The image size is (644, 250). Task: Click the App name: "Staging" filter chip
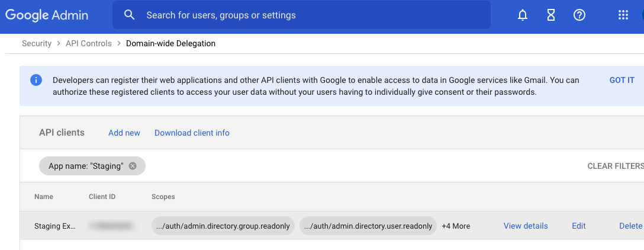92,166
